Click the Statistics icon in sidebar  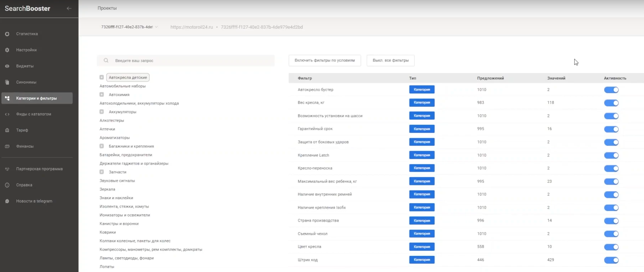click(x=7, y=34)
